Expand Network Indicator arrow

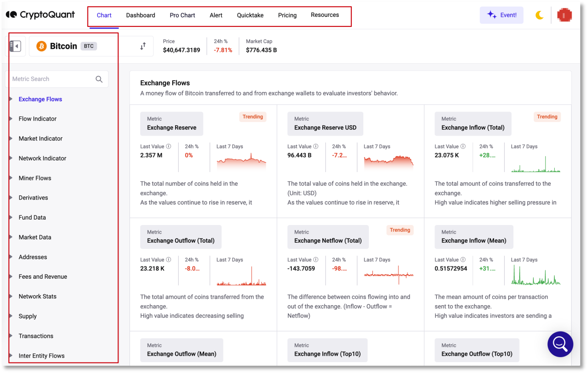(x=10, y=158)
